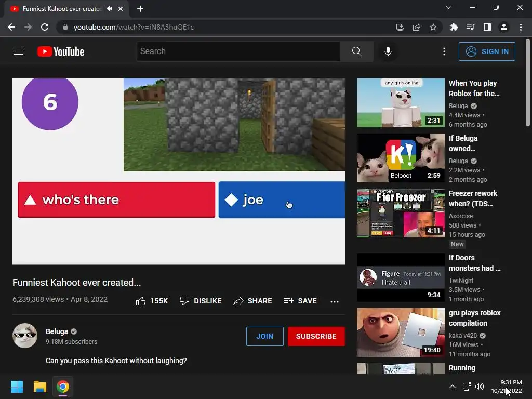Install app icon in address bar
Viewport: 532px width, 399px height.
[x=400, y=27]
